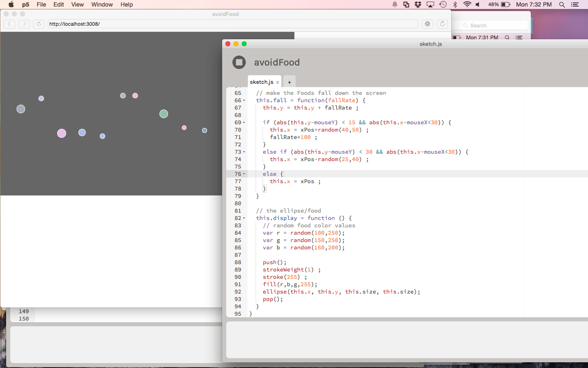
Task: Close the sketch.js tab
Action: 278,82
